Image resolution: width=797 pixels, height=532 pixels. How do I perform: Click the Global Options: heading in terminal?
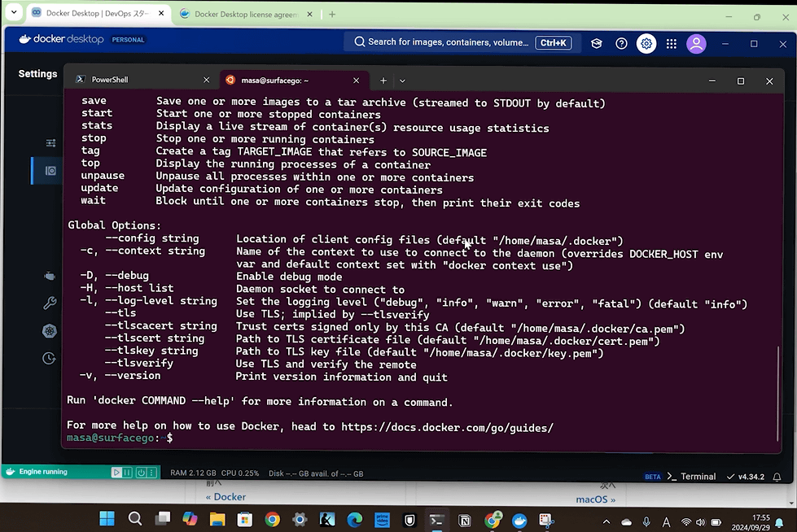click(114, 225)
